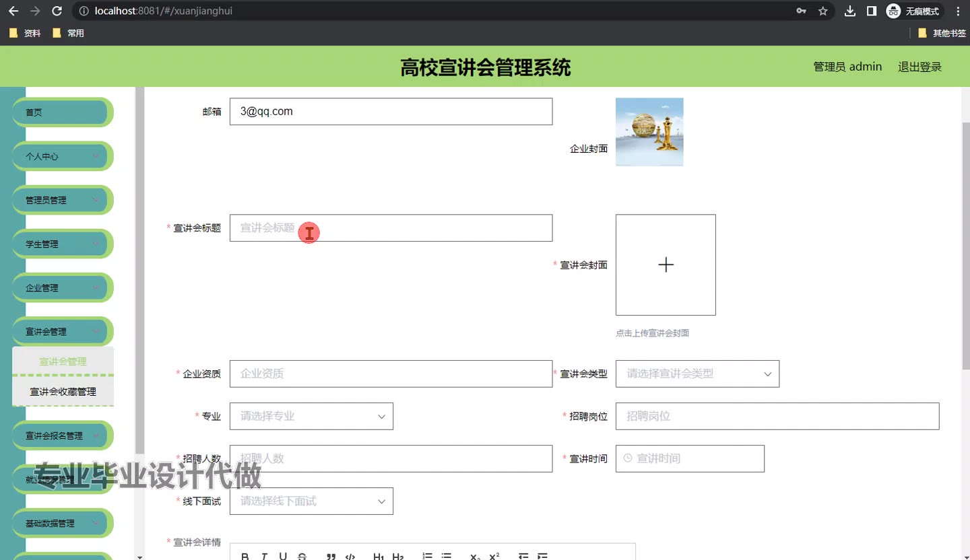Viewport: 970px width, 560px height.
Task: Click the 高校宣讲会管理系统 title
Action: pyautogui.click(x=485, y=67)
